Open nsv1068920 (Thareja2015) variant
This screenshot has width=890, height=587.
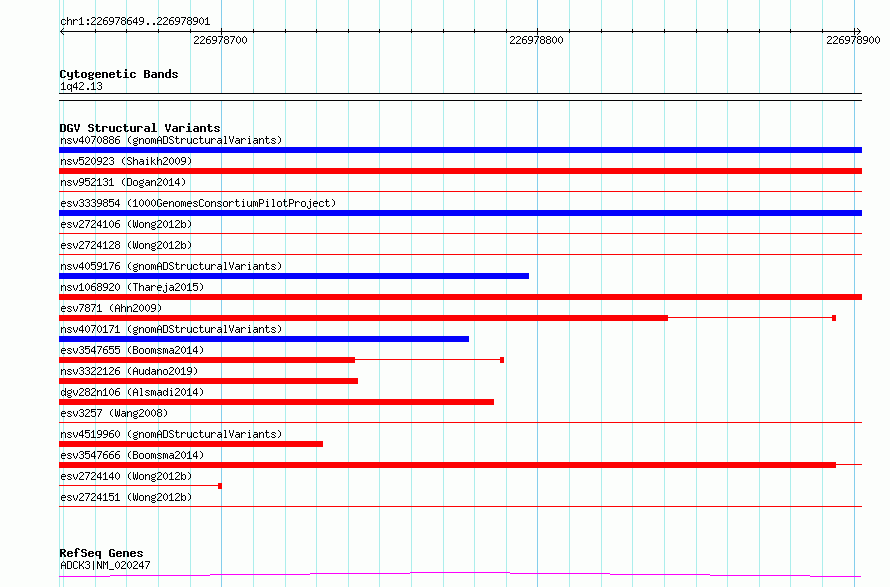tap(132, 287)
